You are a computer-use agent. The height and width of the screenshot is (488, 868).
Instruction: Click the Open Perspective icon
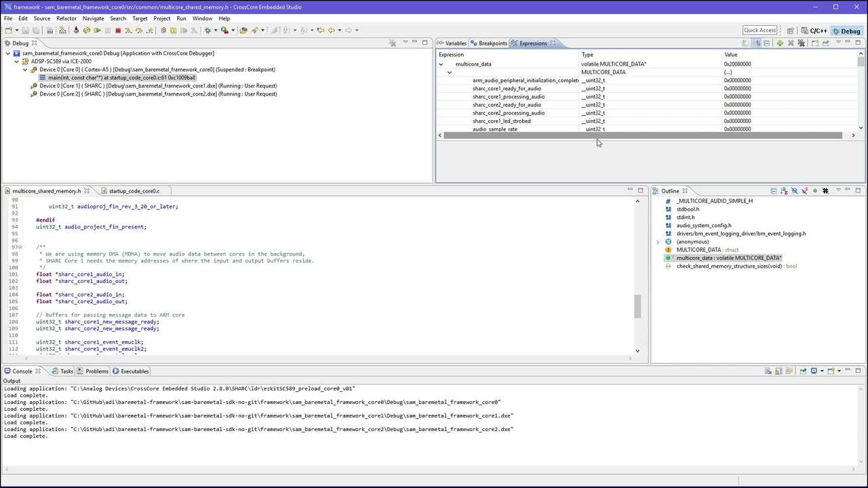click(790, 30)
